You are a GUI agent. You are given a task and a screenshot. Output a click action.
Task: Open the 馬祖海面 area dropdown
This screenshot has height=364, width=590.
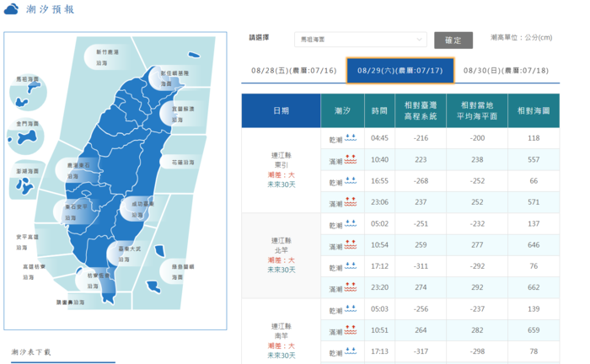coord(361,40)
